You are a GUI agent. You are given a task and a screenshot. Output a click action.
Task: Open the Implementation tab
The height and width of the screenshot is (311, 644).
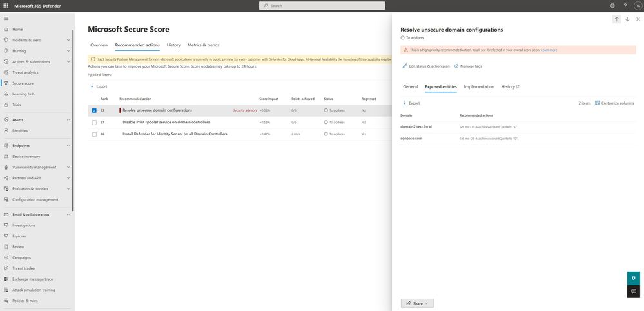point(479,87)
